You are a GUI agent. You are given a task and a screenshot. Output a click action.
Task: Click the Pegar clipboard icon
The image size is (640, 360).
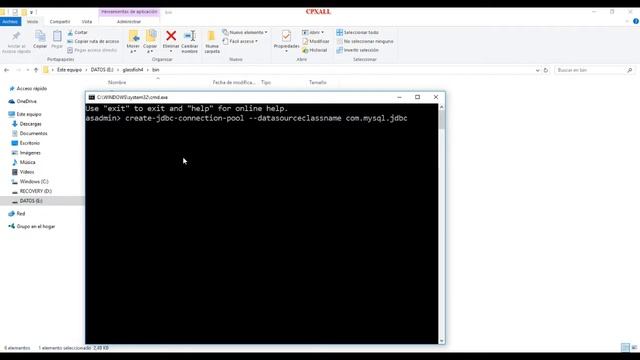click(x=57, y=39)
